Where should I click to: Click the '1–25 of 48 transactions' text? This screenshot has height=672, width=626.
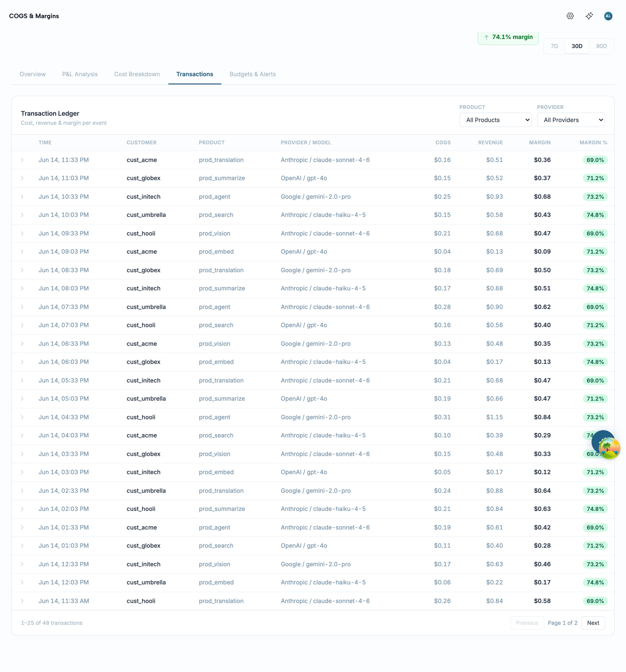(x=52, y=623)
